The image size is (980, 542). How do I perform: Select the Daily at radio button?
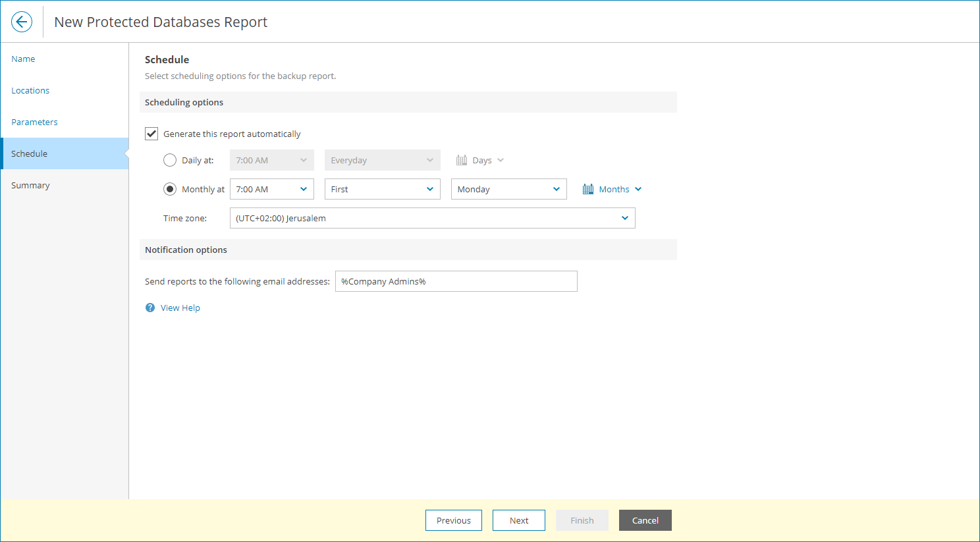pos(170,160)
